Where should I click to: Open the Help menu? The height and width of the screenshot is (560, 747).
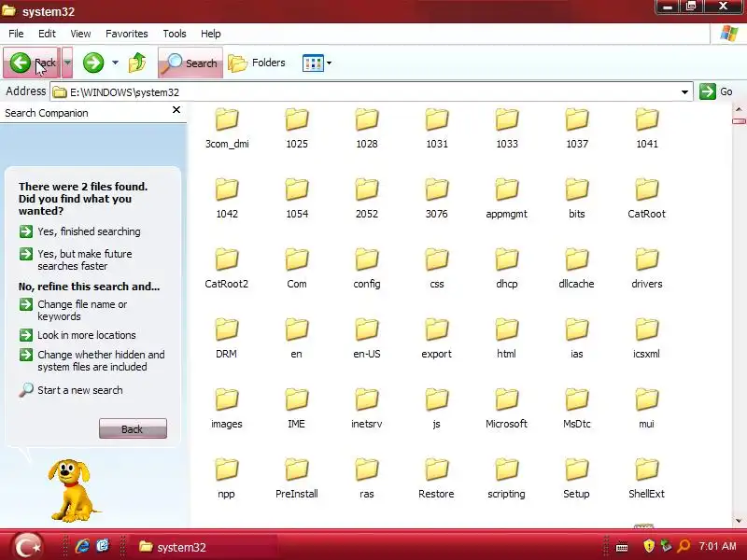pyautogui.click(x=211, y=34)
